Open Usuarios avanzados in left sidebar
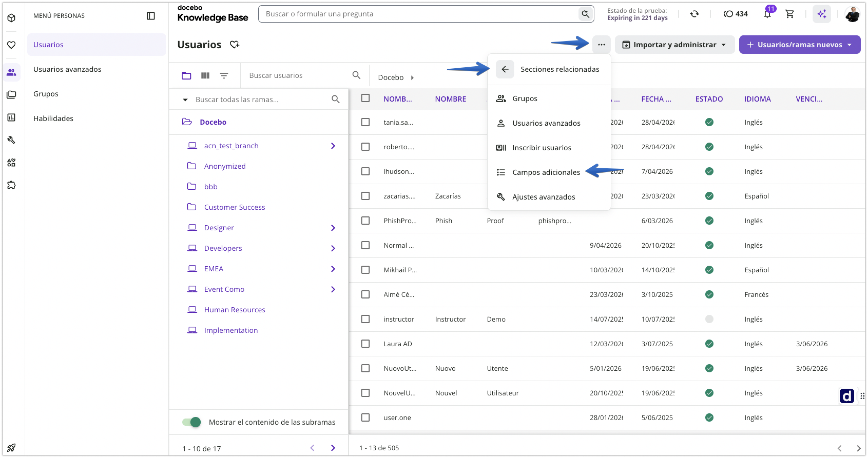The width and height of the screenshot is (868, 458). 96,69
